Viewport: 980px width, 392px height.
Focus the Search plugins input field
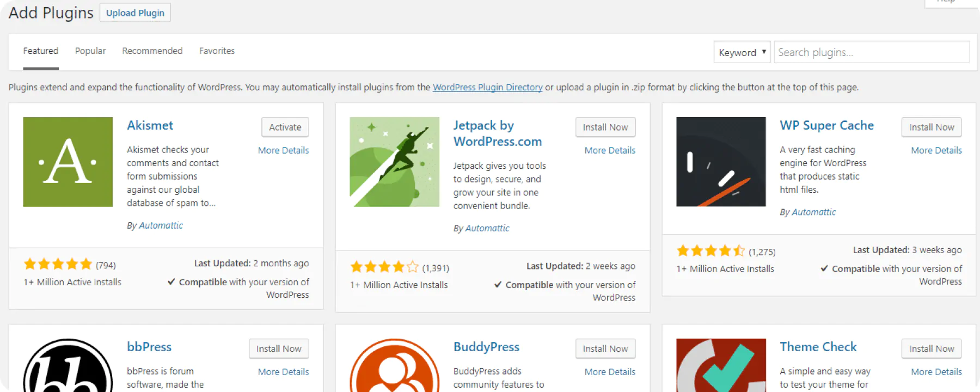point(871,52)
